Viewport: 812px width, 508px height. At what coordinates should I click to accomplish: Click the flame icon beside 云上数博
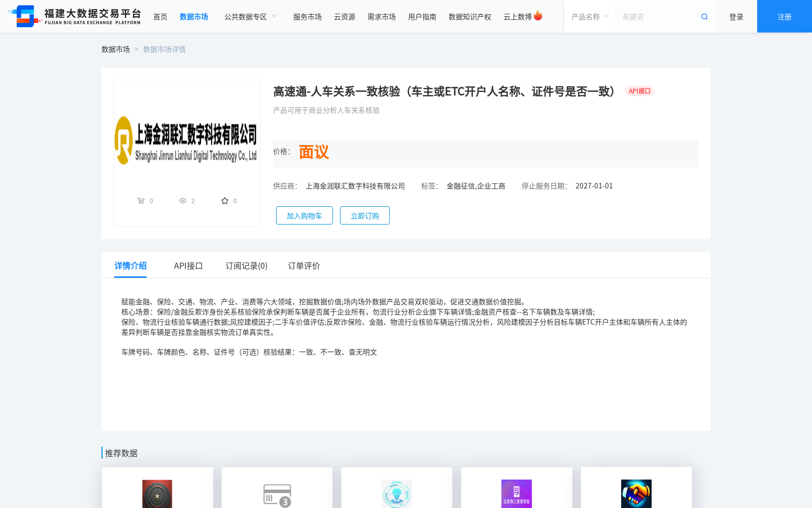click(x=538, y=16)
